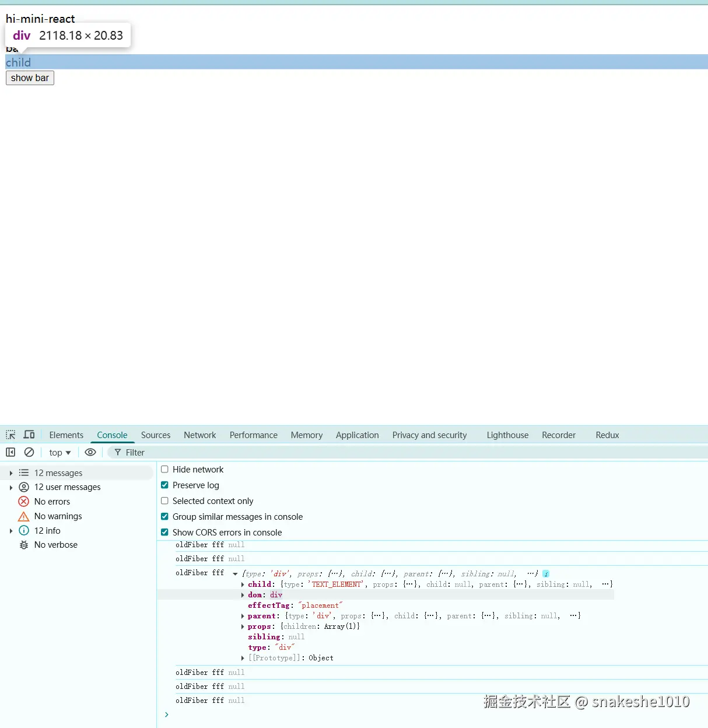Click the show bar button
This screenshot has width=708, height=728.
(x=30, y=78)
